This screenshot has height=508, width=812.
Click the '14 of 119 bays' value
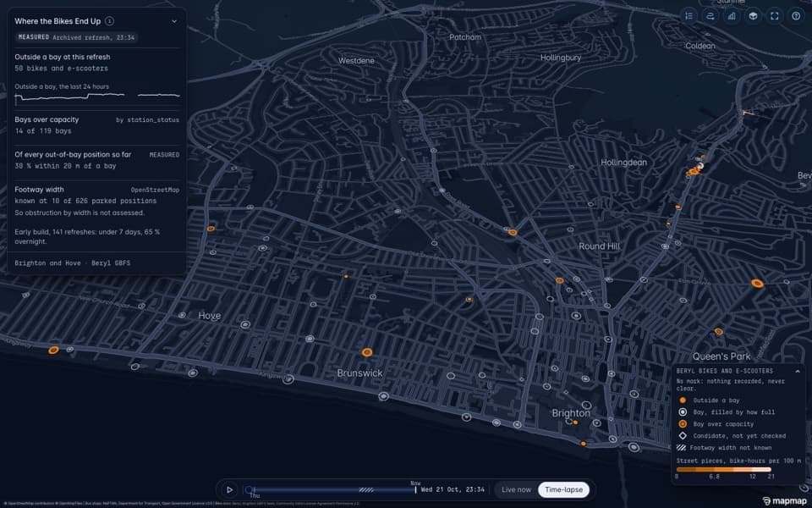point(43,131)
